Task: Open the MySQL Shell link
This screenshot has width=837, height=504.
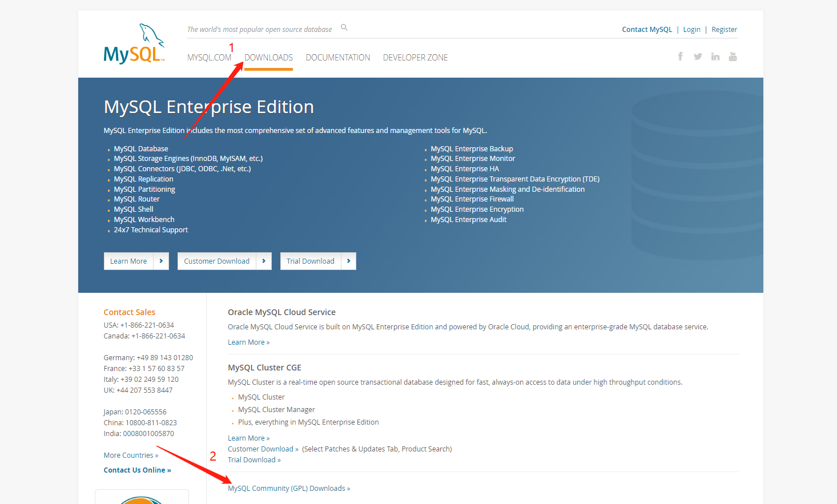Action: pyautogui.click(x=134, y=209)
